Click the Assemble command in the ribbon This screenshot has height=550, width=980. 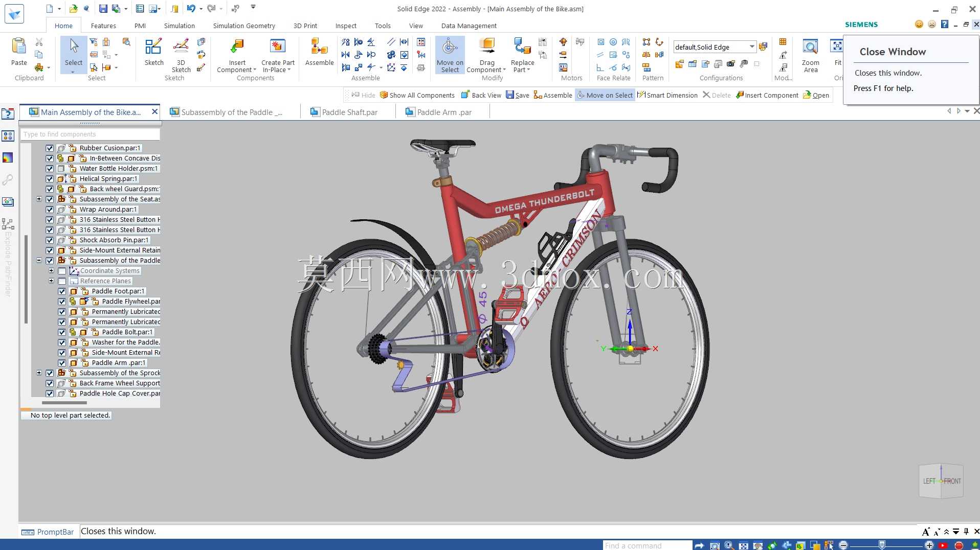(x=319, y=52)
